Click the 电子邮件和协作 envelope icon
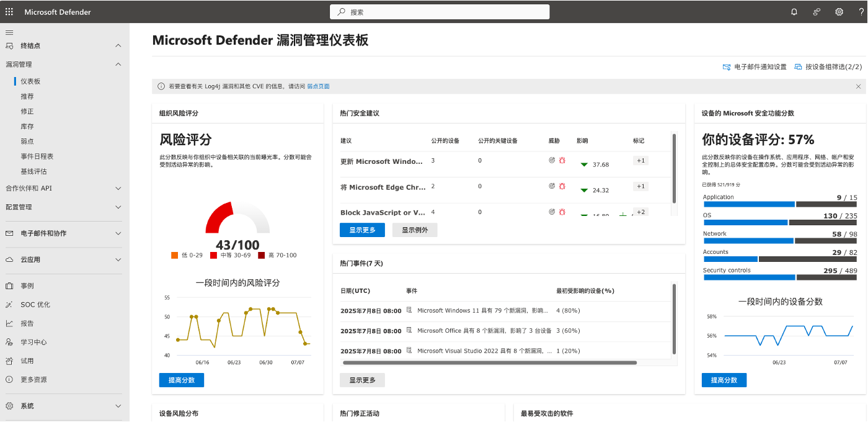Viewport: 868px width, 422px height. pyautogui.click(x=9, y=233)
